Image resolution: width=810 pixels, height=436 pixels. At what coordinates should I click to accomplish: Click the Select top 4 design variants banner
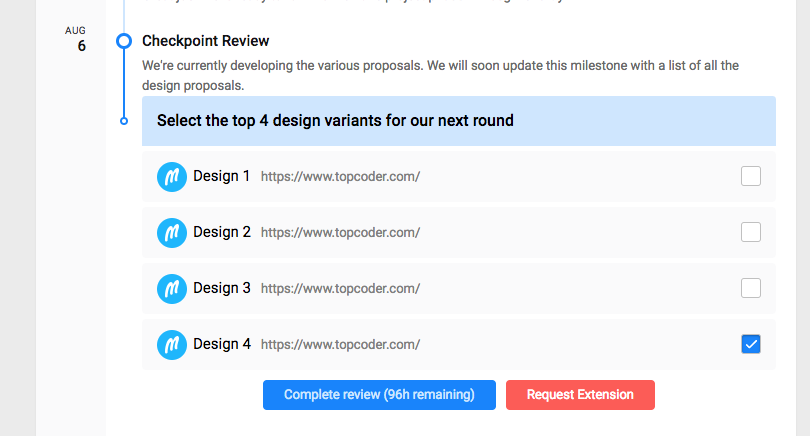[x=459, y=121]
